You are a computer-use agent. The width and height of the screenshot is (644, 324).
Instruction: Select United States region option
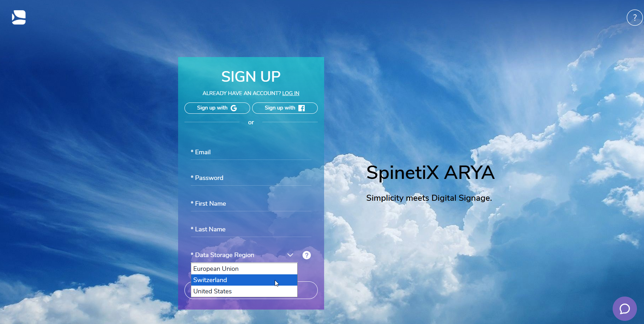[x=244, y=291]
